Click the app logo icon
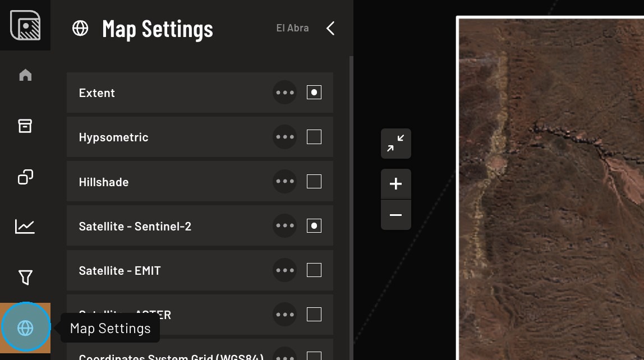Image resolution: width=644 pixels, height=360 pixels. pyautogui.click(x=25, y=25)
